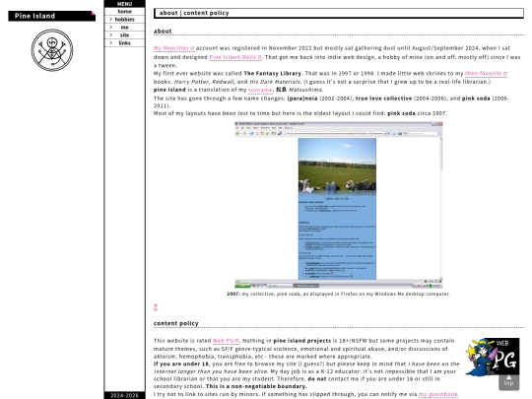Viewport: 532px width, 399px height.
Task: Click the 2007 image caption text
Action: [x=338, y=294]
